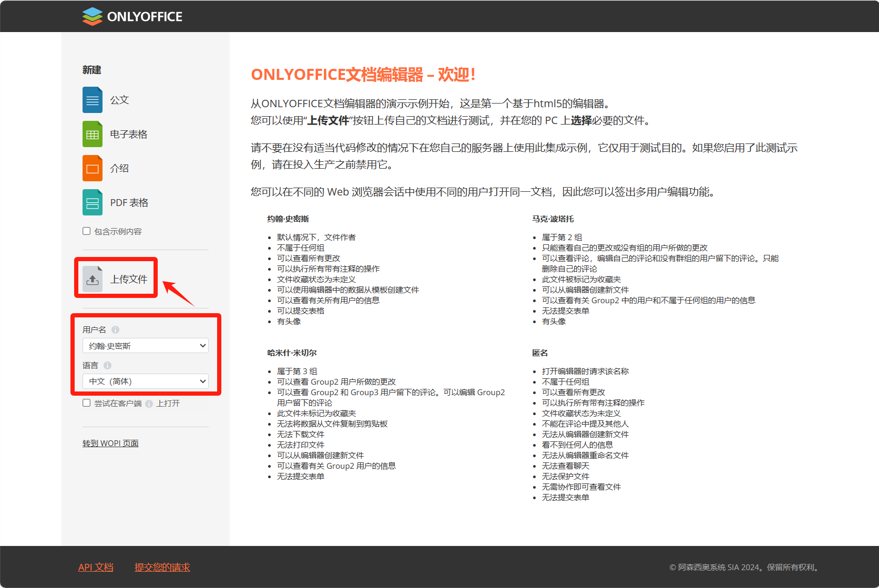Click the 电子表格 text label

point(129,135)
